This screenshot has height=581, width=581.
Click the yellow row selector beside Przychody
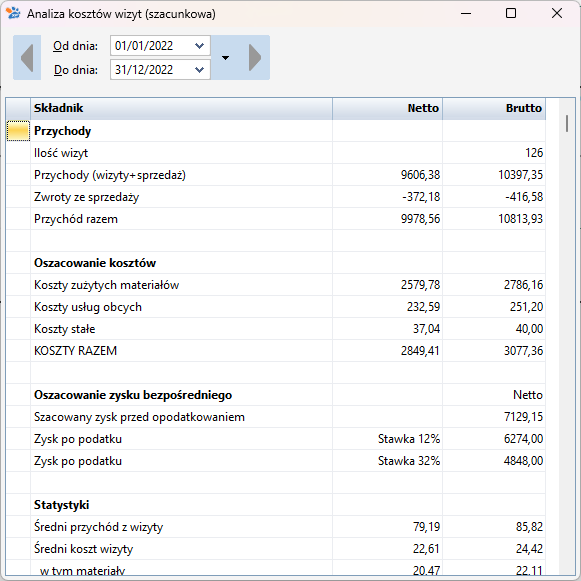18,131
